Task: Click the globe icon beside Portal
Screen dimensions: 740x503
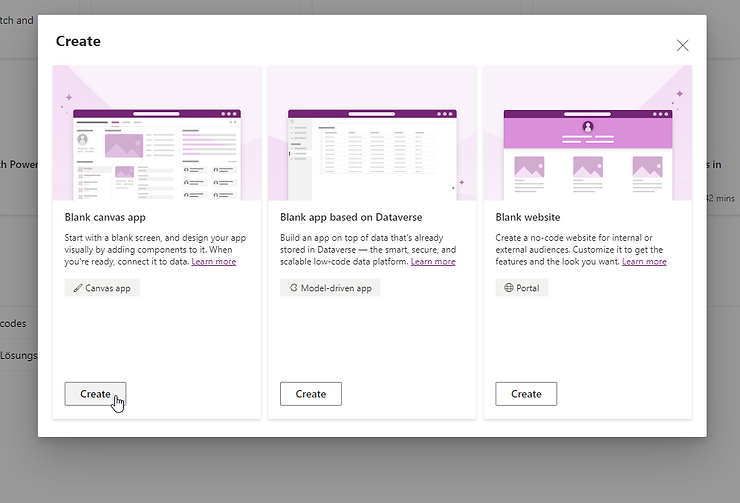Action: [x=508, y=288]
